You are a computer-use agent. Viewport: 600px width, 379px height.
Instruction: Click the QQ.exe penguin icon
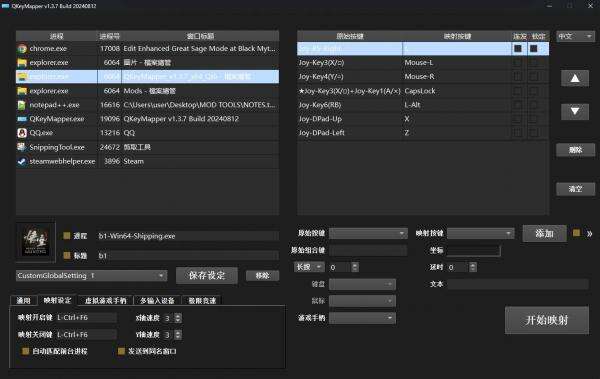click(x=22, y=133)
